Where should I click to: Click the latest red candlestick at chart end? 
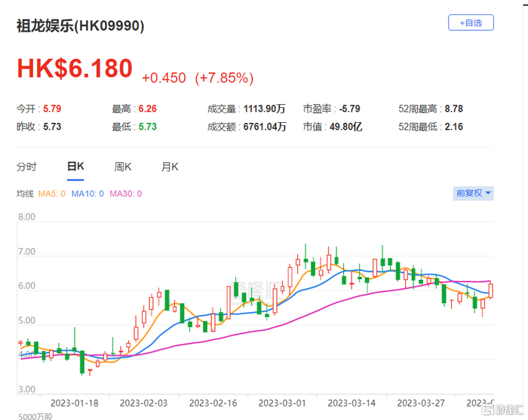click(490, 290)
